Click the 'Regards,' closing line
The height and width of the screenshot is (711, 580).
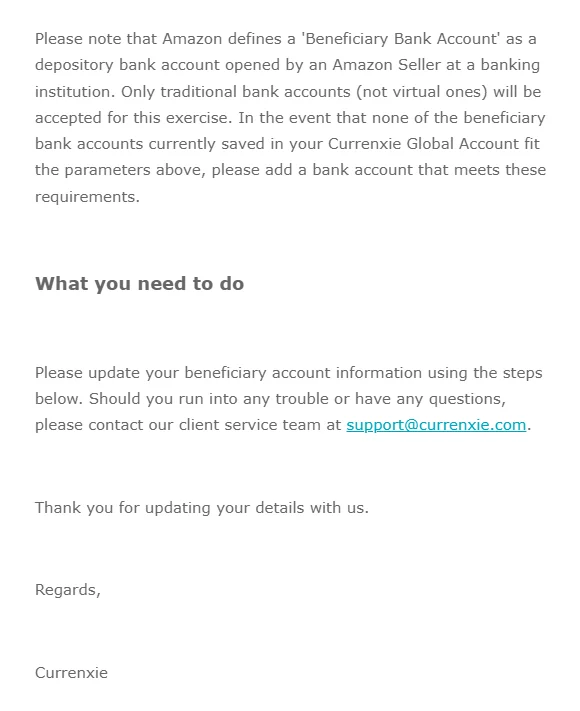pyautogui.click(x=68, y=590)
